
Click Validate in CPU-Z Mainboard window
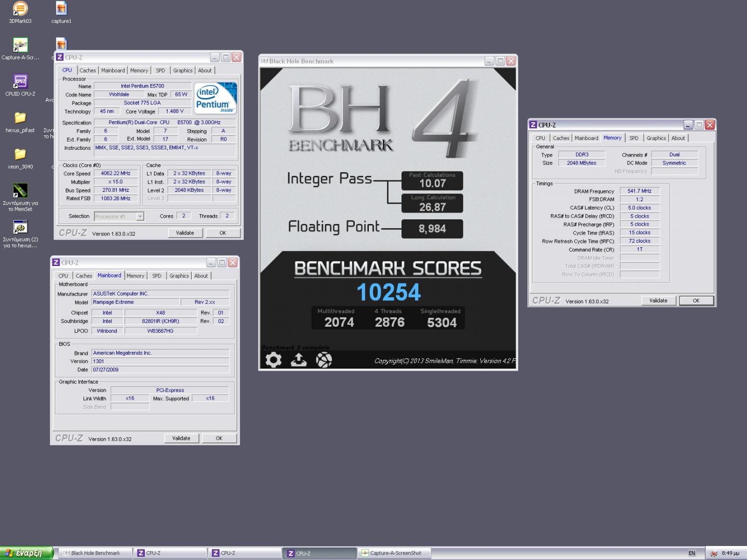[182, 438]
